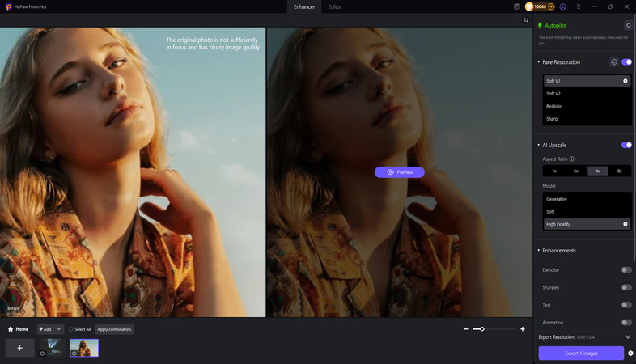Choose the Sharp face model
This screenshot has width=636, height=364.
pyautogui.click(x=587, y=119)
